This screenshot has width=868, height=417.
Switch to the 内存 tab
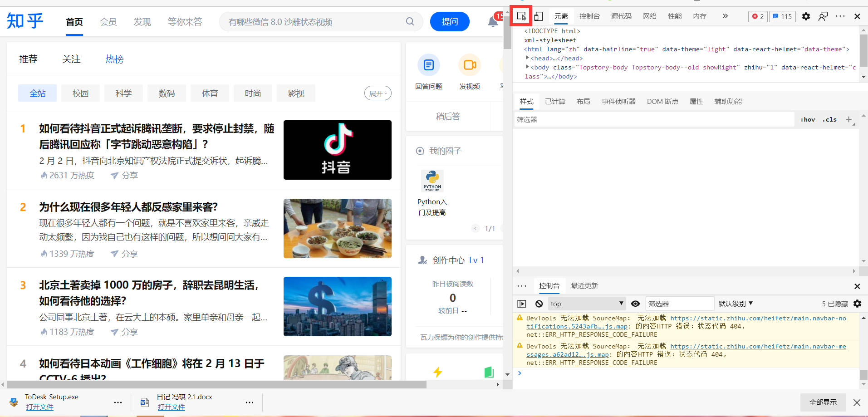point(700,16)
